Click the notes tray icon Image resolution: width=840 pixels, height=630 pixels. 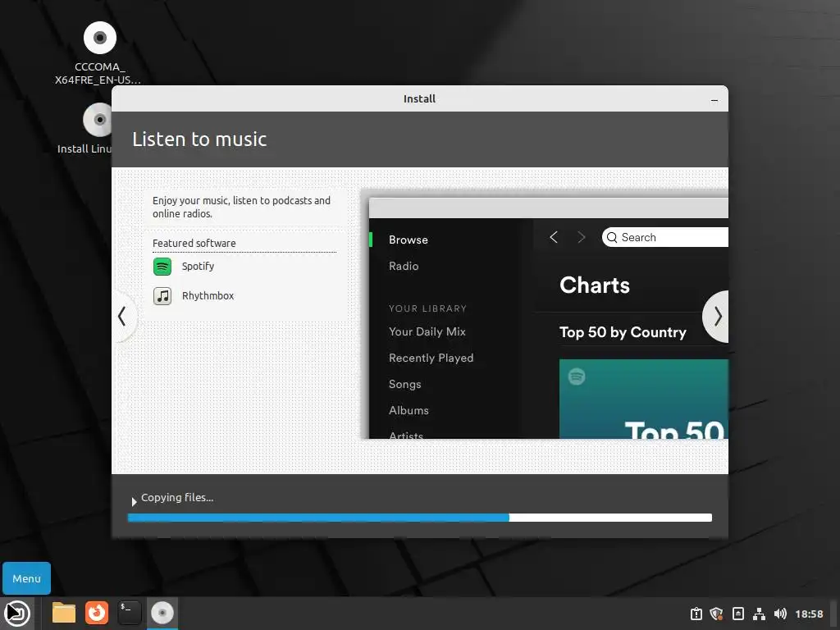coord(737,614)
